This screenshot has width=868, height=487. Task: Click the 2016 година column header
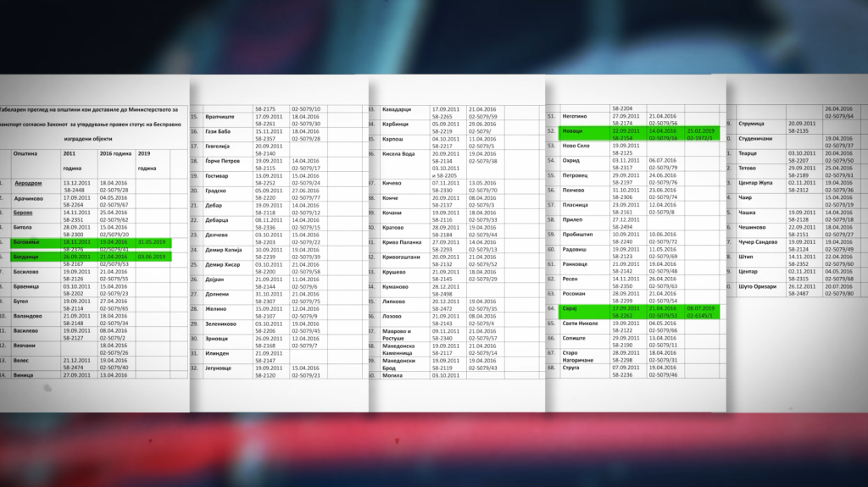[116, 153]
